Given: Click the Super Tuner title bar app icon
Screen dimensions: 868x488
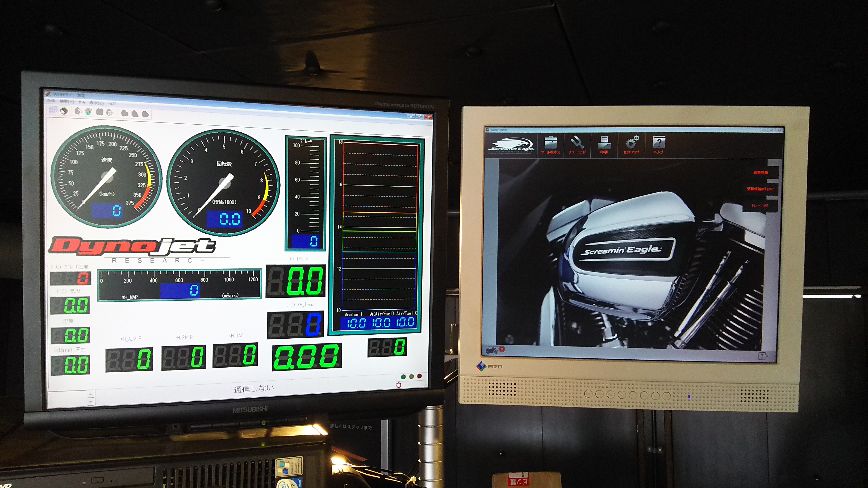Looking at the screenshot, I should [x=487, y=130].
